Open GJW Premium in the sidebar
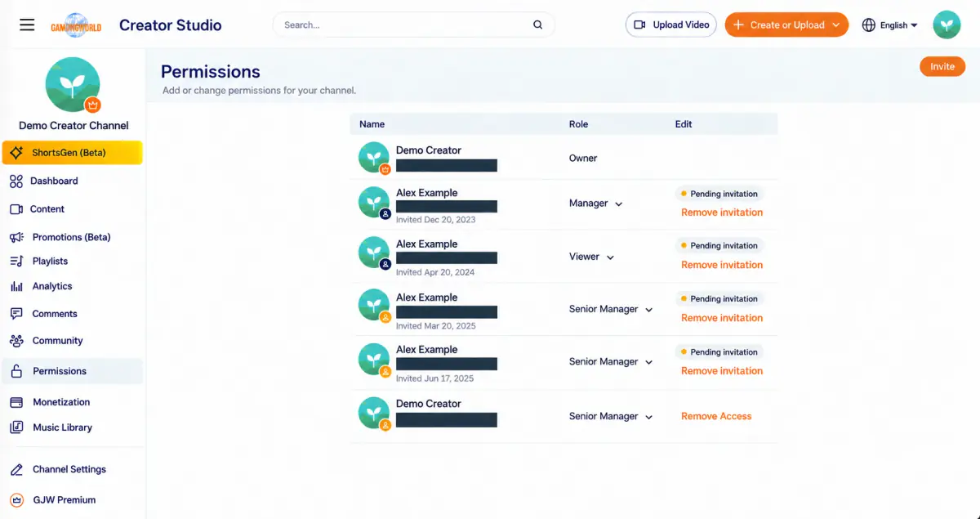Image resolution: width=980 pixels, height=519 pixels. coord(64,499)
